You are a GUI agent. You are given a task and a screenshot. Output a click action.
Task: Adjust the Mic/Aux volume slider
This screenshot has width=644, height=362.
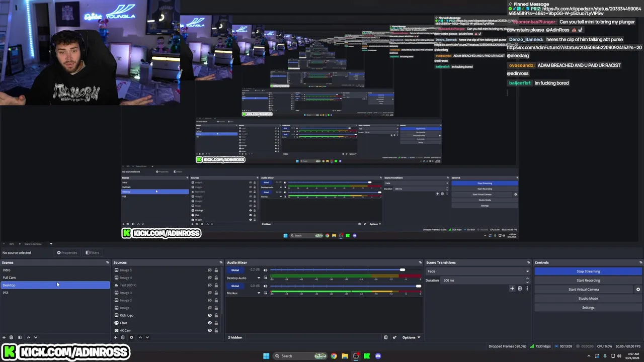(418, 286)
